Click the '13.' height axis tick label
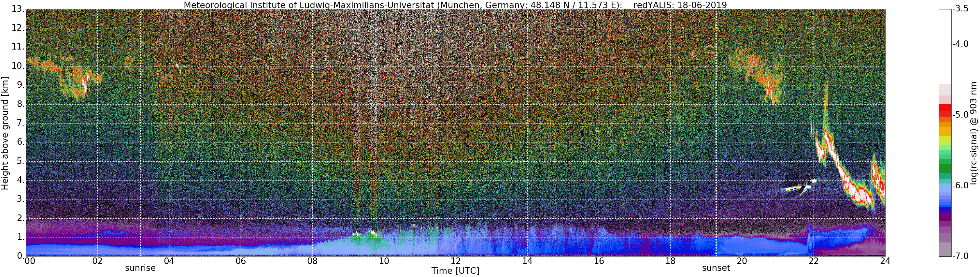980x277 pixels. [x=18, y=9]
